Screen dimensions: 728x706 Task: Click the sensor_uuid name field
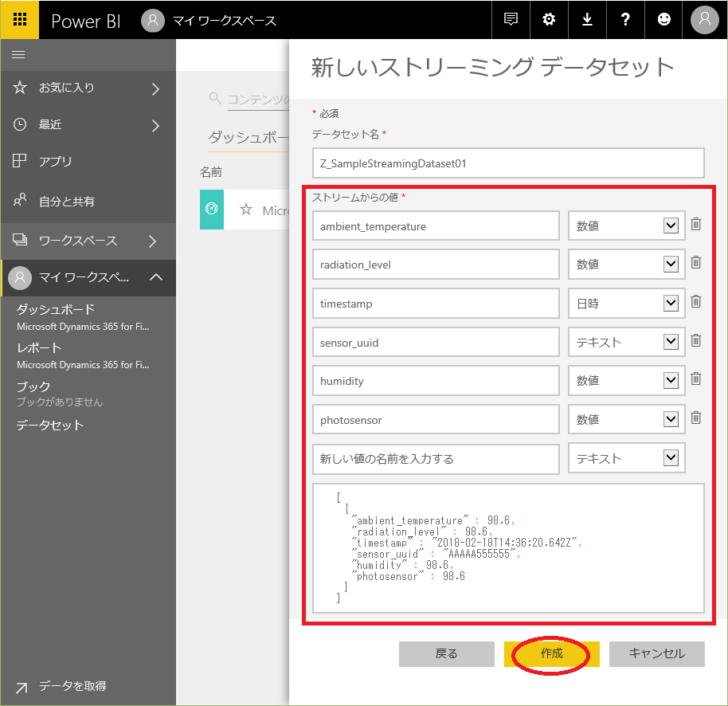click(x=436, y=342)
